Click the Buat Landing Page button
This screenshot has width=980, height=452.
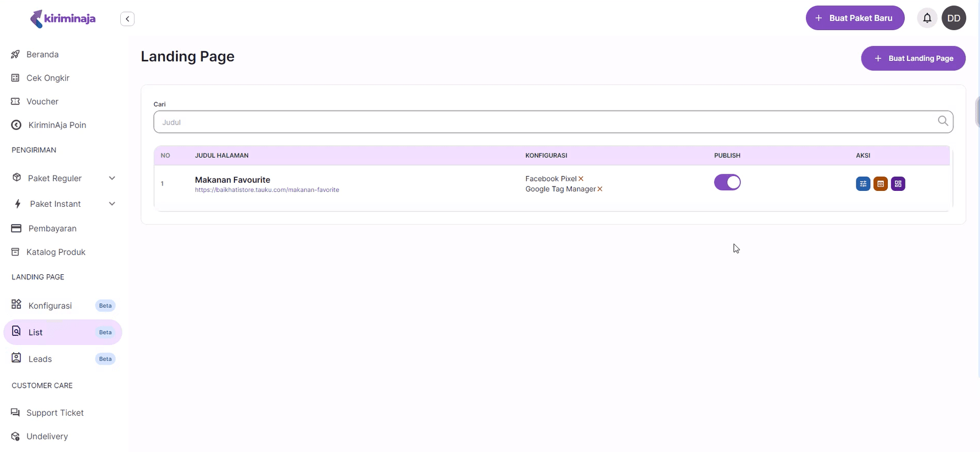(912, 58)
